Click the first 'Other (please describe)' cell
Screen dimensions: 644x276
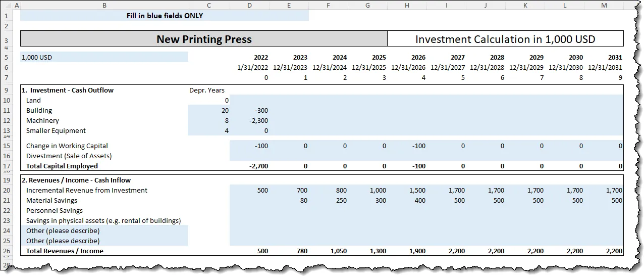pyautogui.click(x=104, y=231)
